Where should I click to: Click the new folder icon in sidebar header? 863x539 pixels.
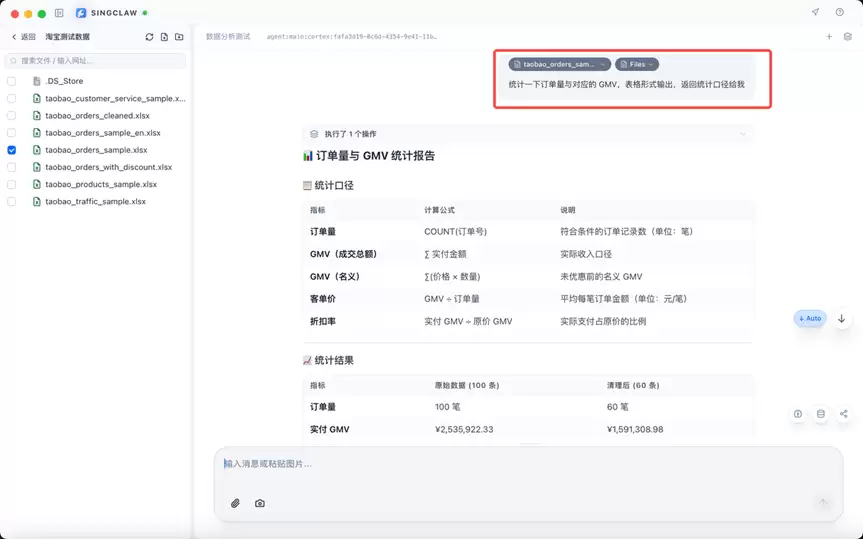pos(179,37)
